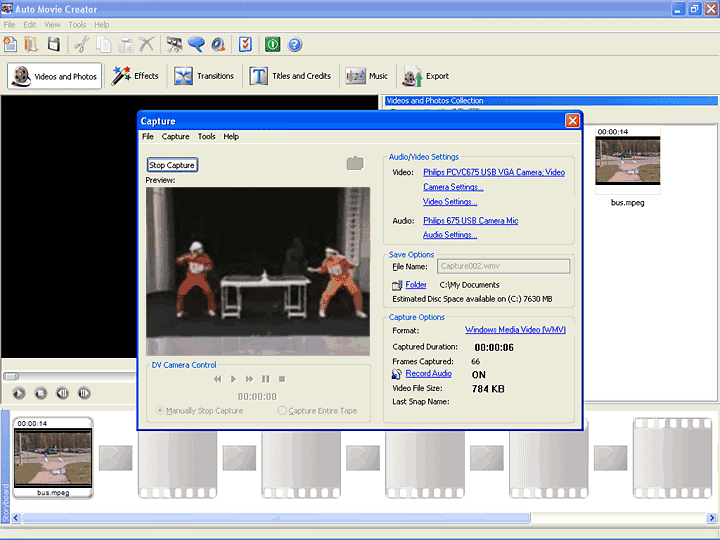720x540 pixels.
Task: Select Manually Stop Capture radio button
Action: click(159, 410)
